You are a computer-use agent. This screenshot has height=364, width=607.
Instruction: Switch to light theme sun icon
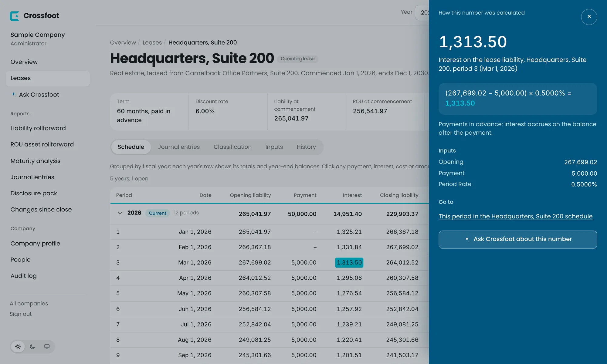click(x=18, y=346)
